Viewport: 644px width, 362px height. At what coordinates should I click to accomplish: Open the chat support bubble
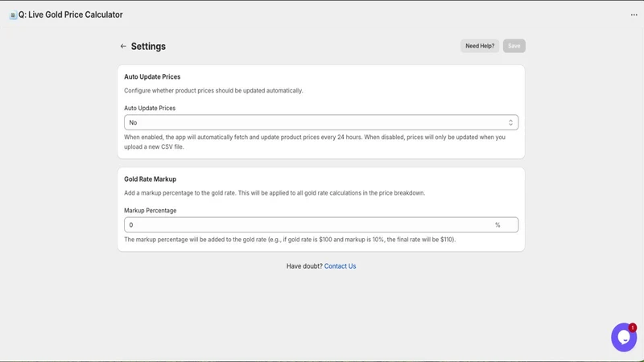(623, 337)
